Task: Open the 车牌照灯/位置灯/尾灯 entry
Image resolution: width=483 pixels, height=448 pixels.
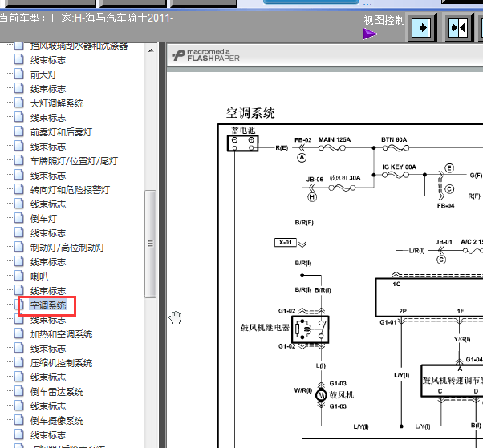Action: 74,161
